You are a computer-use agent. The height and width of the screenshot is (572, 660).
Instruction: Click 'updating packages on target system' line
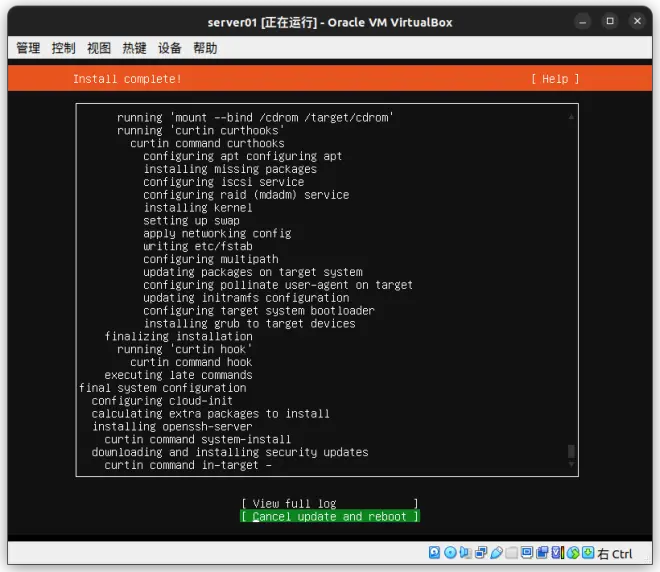pyautogui.click(x=253, y=272)
